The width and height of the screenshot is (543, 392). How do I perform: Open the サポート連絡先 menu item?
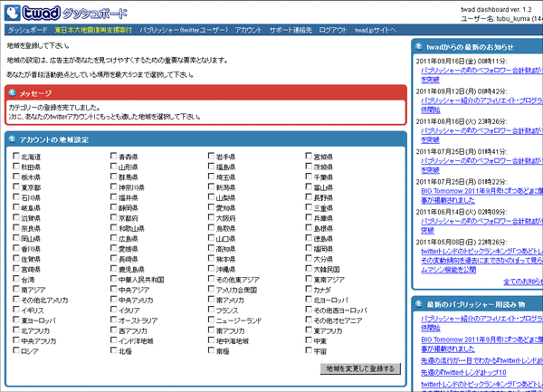point(291,30)
